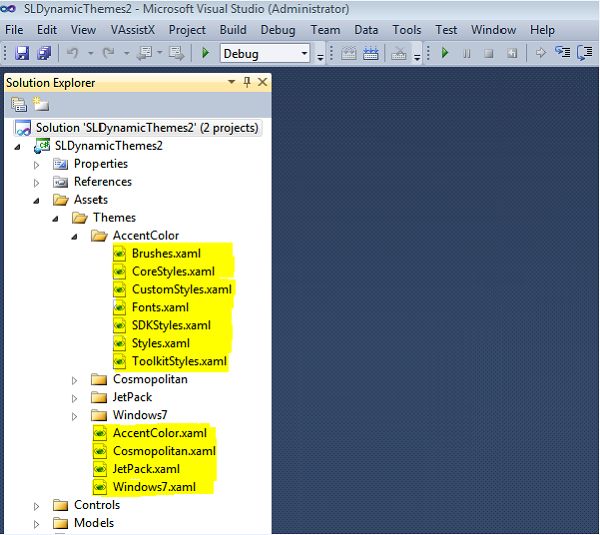Select Fonts.xaml file
600x535 pixels.
tap(160, 307)
